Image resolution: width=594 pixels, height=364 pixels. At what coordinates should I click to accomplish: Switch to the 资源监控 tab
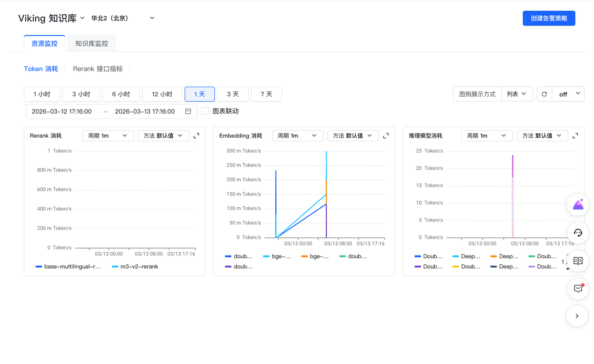click(45, 44)
